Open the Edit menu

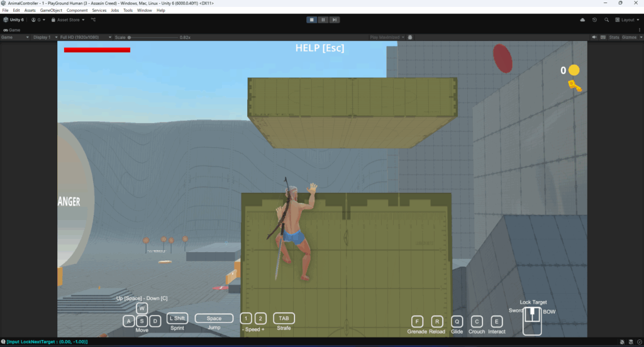(16, 10)
